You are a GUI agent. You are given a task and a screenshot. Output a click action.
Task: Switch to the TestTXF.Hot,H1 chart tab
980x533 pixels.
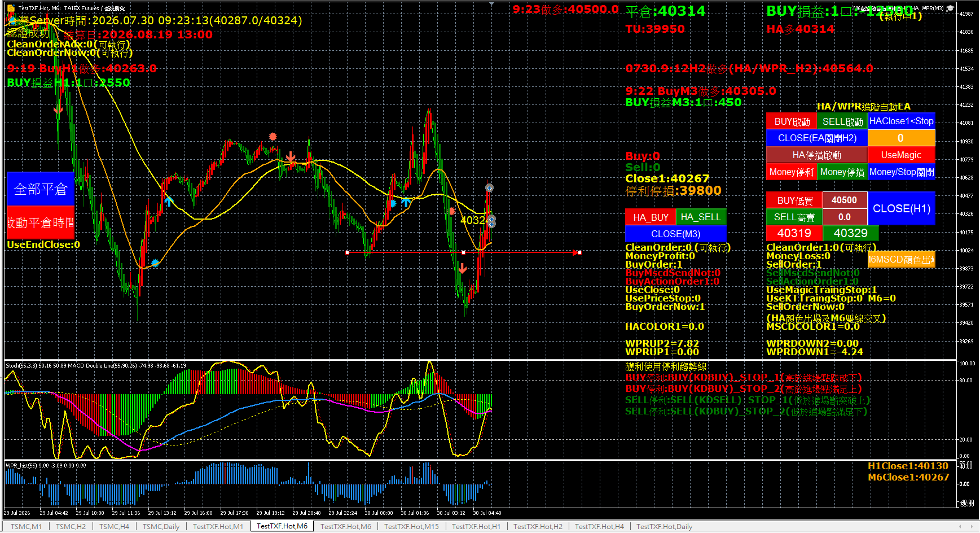[476, 526]
